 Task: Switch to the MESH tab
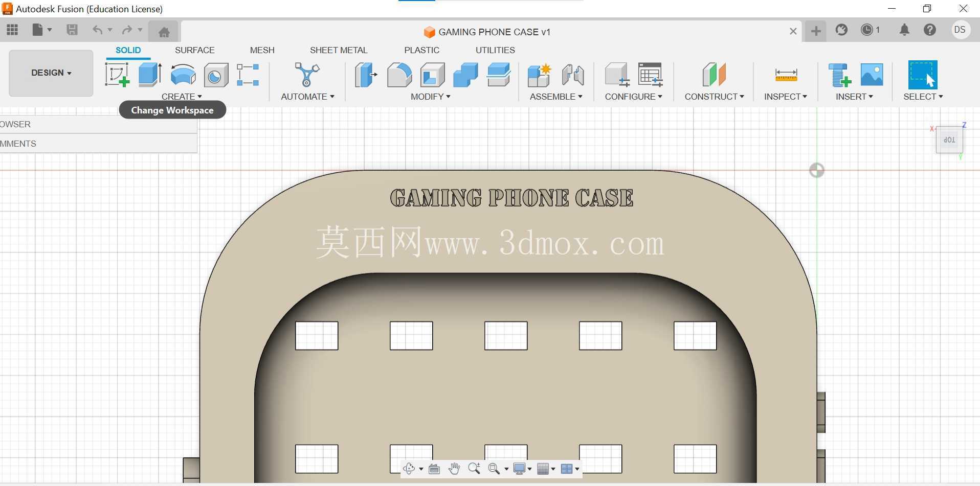pyautogui.click(x=262, y=50)
